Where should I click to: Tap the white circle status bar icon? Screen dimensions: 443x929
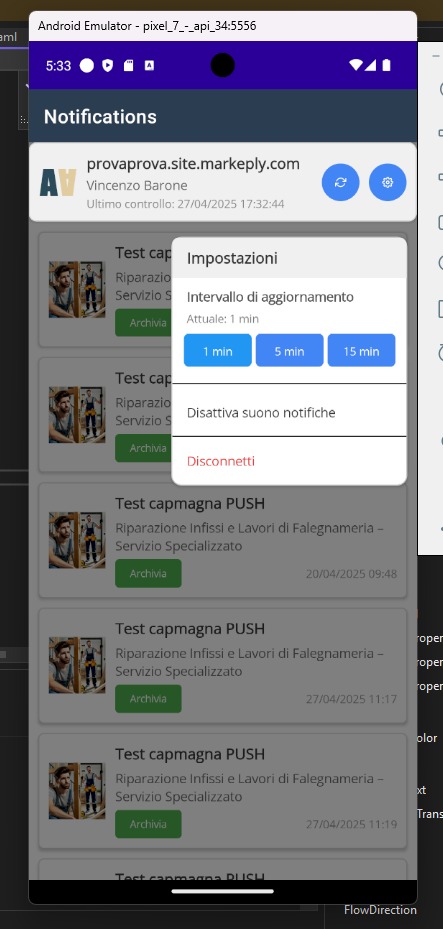point(86,66)
